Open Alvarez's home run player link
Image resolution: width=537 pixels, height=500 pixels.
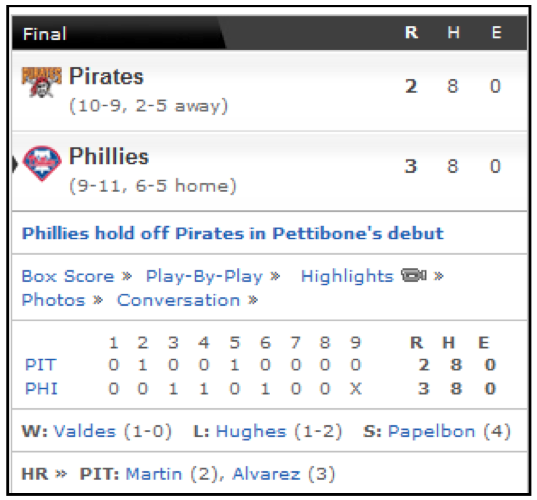pos(266,474)
